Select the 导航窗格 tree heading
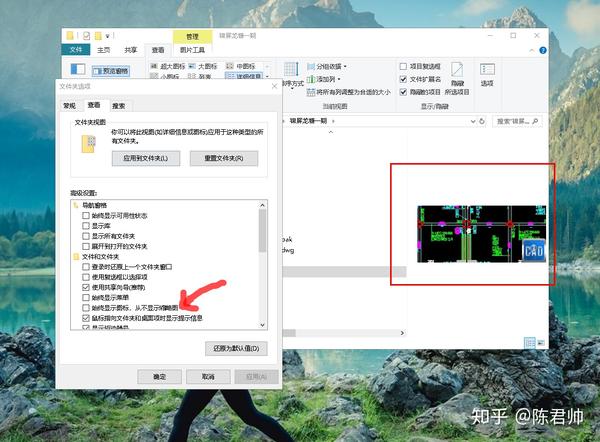 [x=95, y=206]
